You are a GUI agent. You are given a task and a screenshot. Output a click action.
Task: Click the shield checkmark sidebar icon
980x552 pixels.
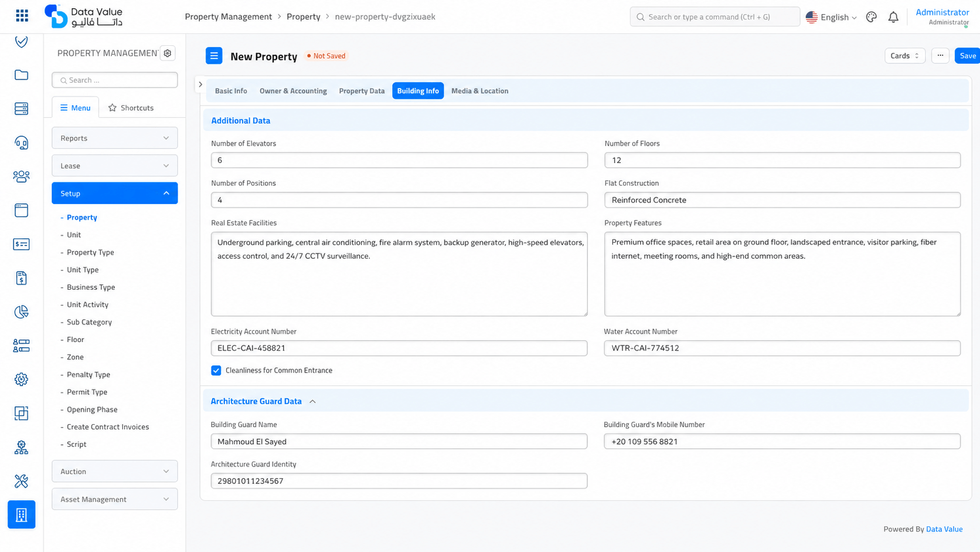pos(22,42)
